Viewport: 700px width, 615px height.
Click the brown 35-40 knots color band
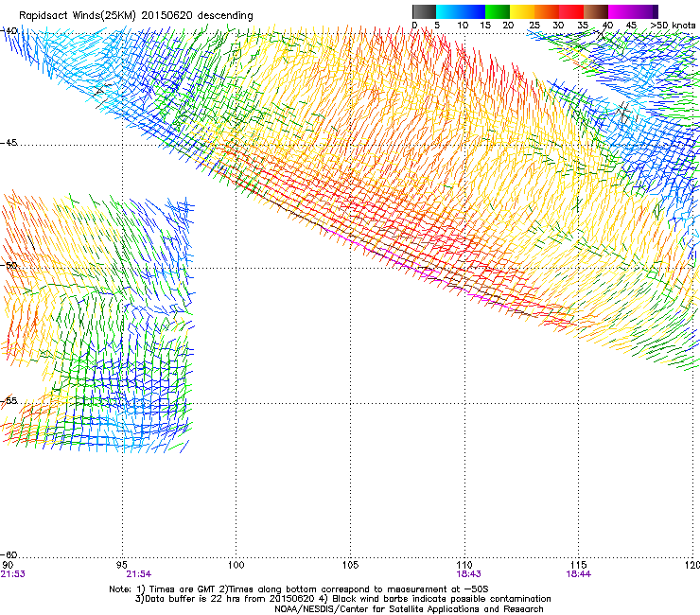click(596, 11)
